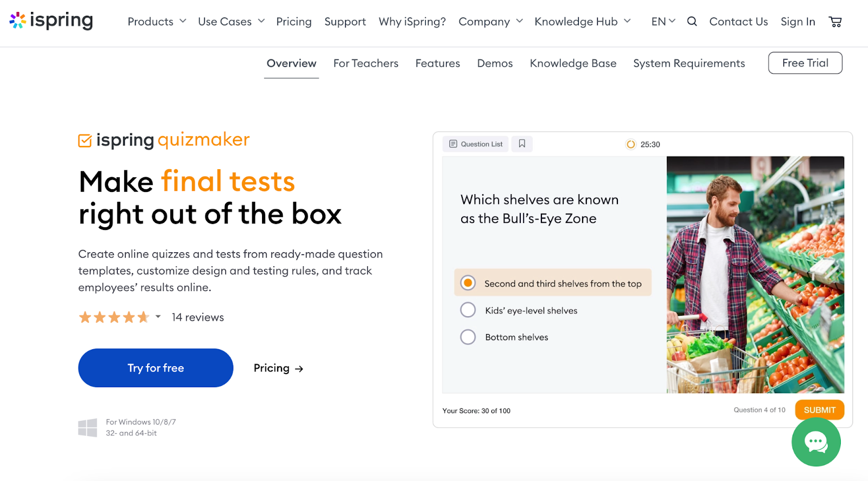Click the timer icon beside 25:30
The height and width of the screenshot is (481, 868).
[x=630, y=144]
